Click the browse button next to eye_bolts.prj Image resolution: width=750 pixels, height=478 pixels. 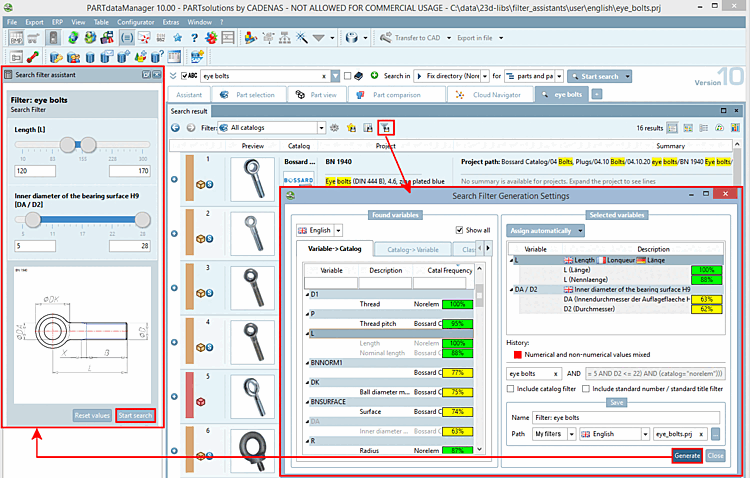point(716,434)
